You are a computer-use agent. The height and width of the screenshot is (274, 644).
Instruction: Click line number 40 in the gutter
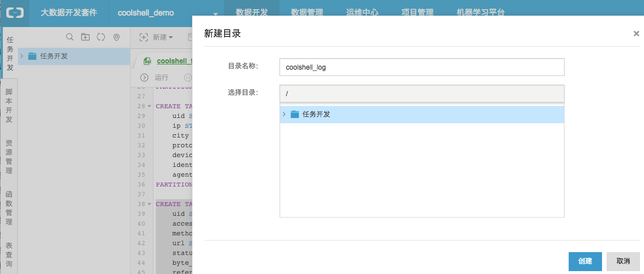(x=141, y=223)
